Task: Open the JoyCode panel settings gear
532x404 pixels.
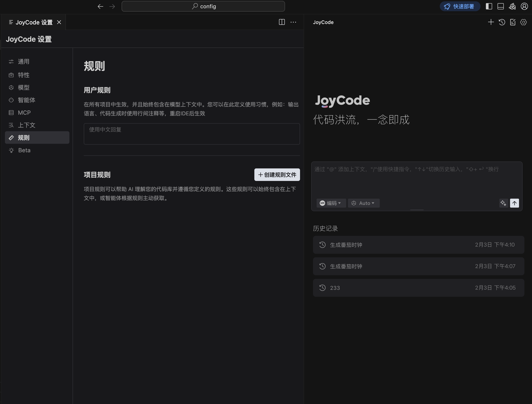Action: 523,22
